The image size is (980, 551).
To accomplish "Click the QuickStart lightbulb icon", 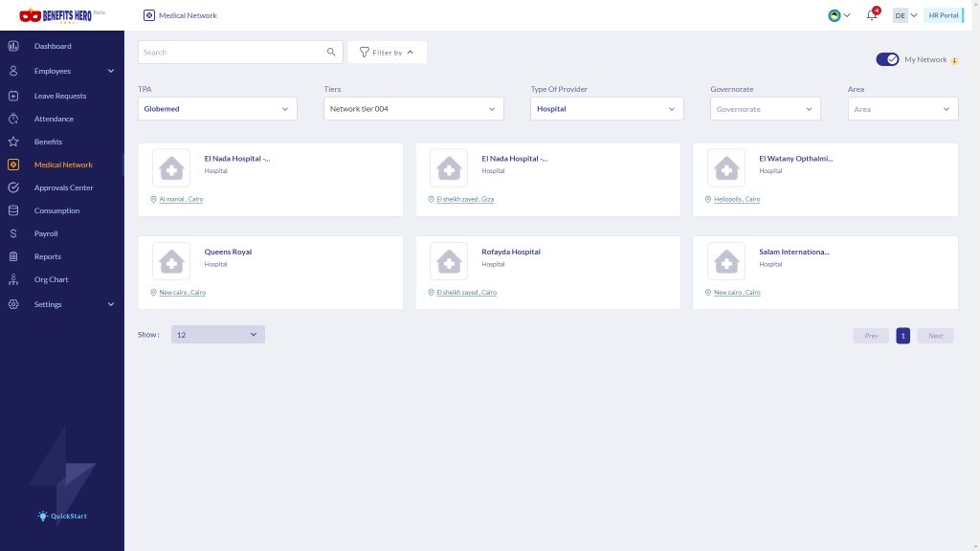I will pyautogui.click(x=42, y=516).
